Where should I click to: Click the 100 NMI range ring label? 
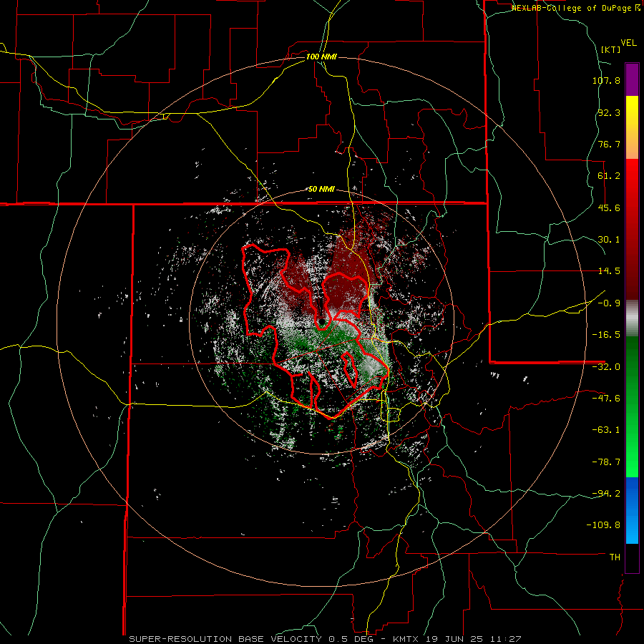click(321, 57)
